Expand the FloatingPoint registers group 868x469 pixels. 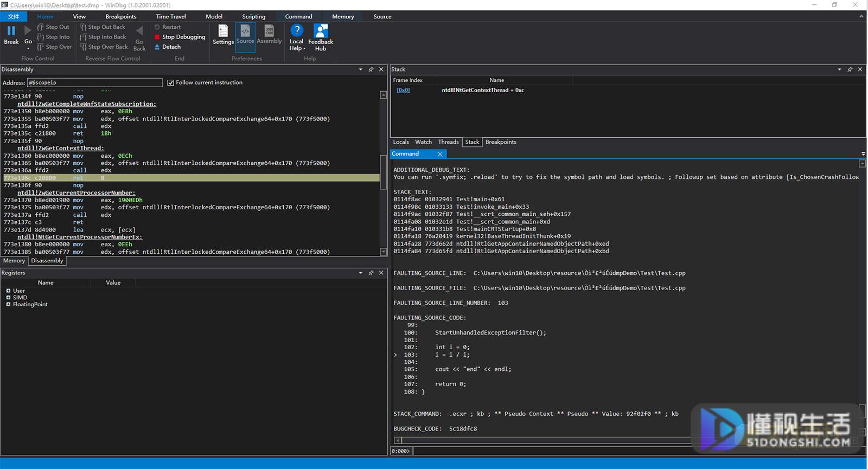(8, 304)
